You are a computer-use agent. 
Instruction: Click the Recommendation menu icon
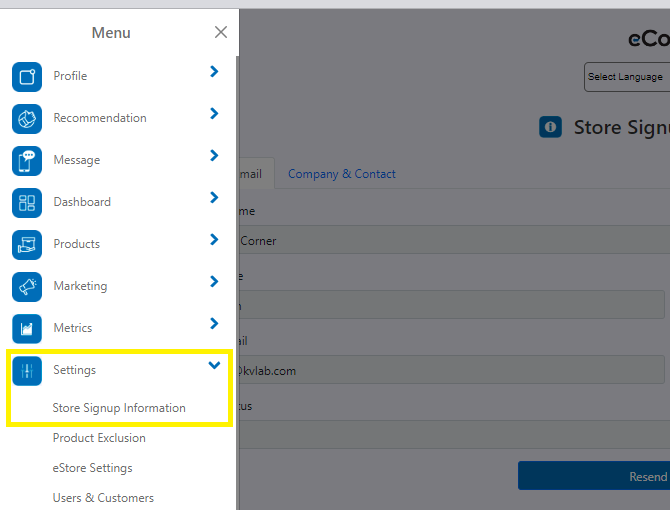[x=27, y=119]
